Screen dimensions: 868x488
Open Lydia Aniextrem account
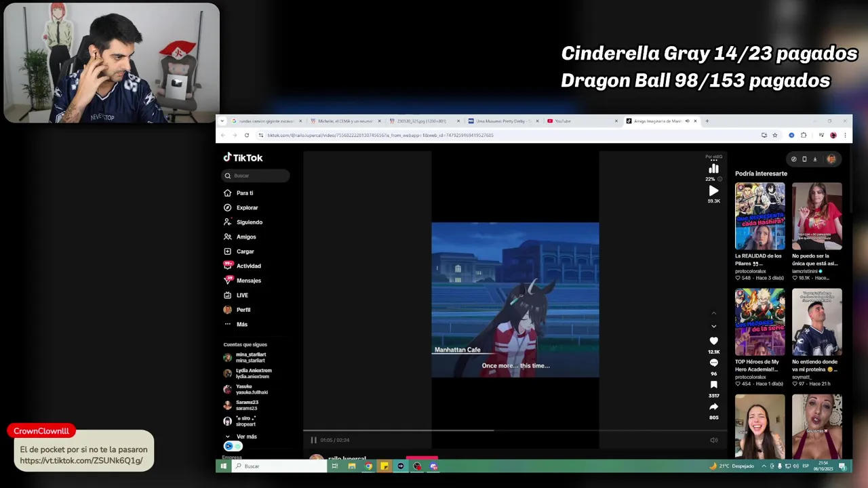[248, 373]
